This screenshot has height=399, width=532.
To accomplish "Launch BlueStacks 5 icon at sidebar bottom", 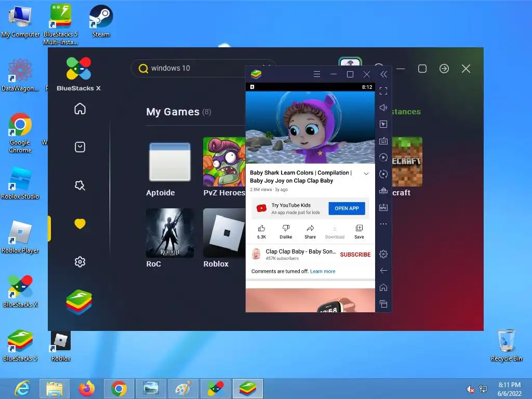I will pyautogui.click(x=79, y=302).
